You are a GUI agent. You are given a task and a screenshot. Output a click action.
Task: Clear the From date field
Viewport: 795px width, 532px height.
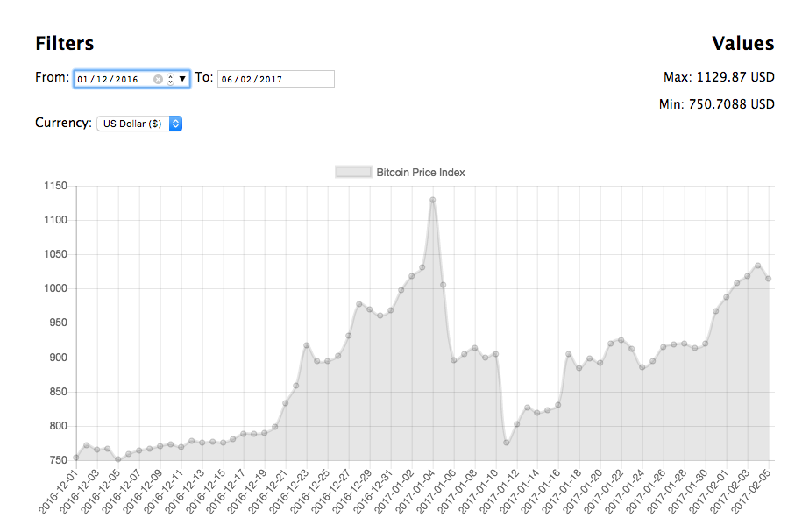tap(158, 79)
